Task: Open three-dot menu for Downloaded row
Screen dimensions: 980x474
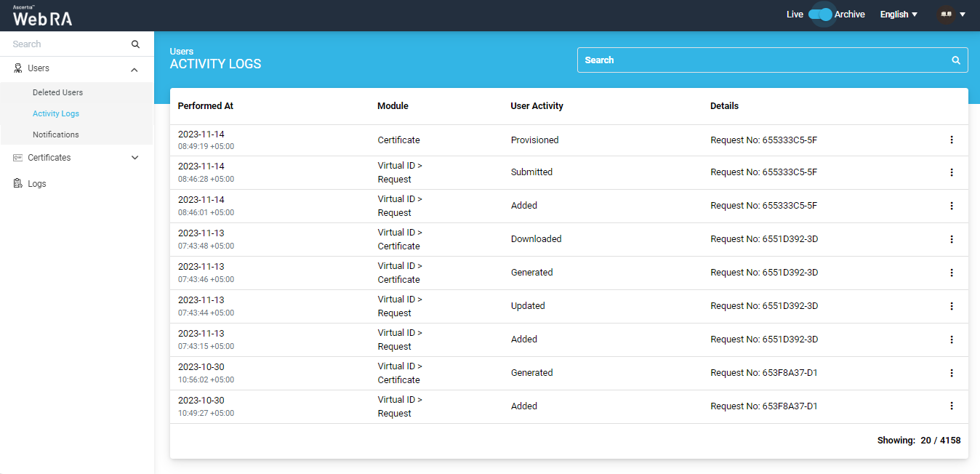Action: (951, 239)
